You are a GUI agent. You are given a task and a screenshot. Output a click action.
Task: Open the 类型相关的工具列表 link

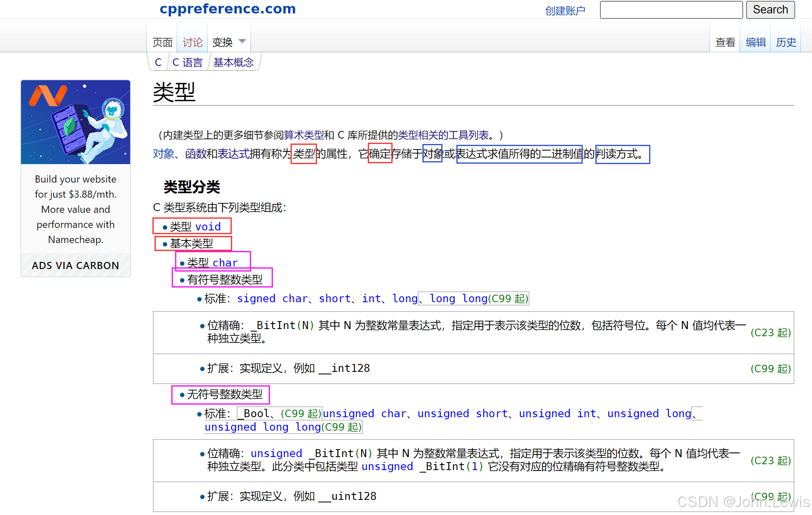click(x=443, y=135)
